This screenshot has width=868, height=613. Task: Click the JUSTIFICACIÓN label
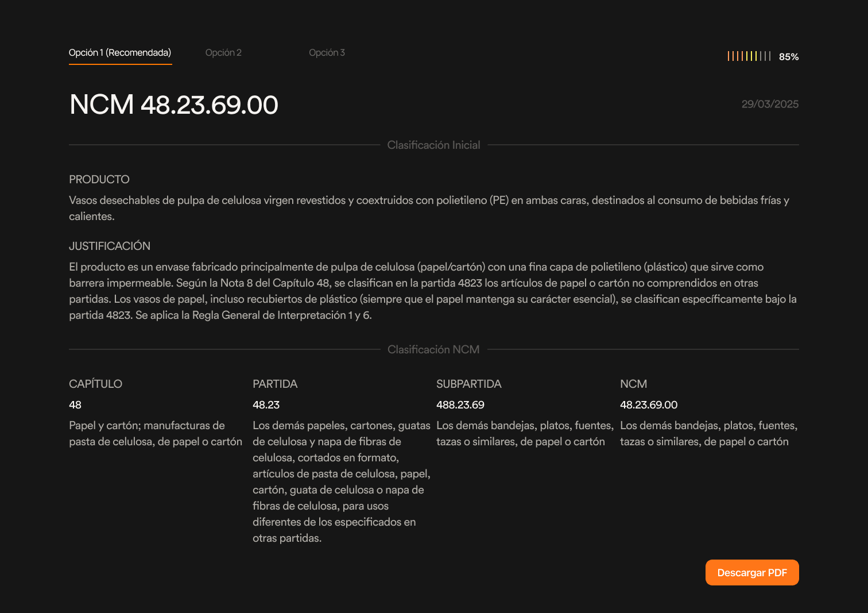coord(110,246)
